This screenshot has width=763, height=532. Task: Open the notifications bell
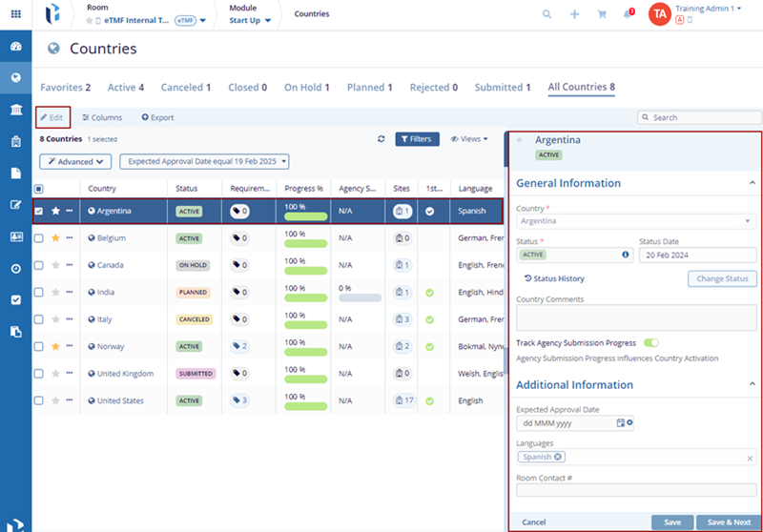(628, 14)
